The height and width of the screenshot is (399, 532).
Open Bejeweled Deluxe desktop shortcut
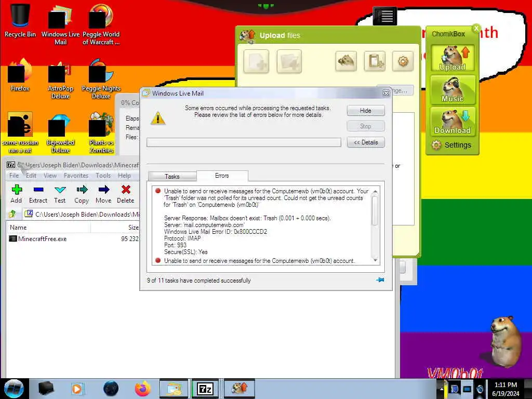pos(60,133)
